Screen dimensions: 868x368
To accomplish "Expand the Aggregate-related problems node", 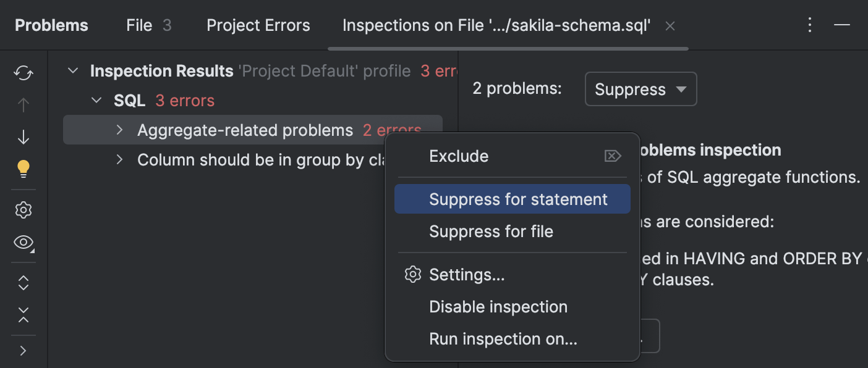I will pyautogui.click(x=119, y=130).
